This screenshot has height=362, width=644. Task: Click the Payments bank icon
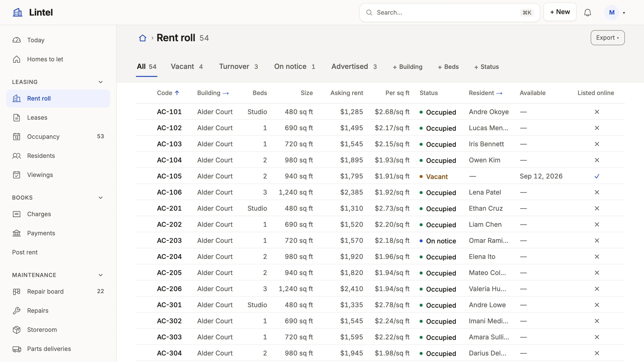(x=17, y=233)
